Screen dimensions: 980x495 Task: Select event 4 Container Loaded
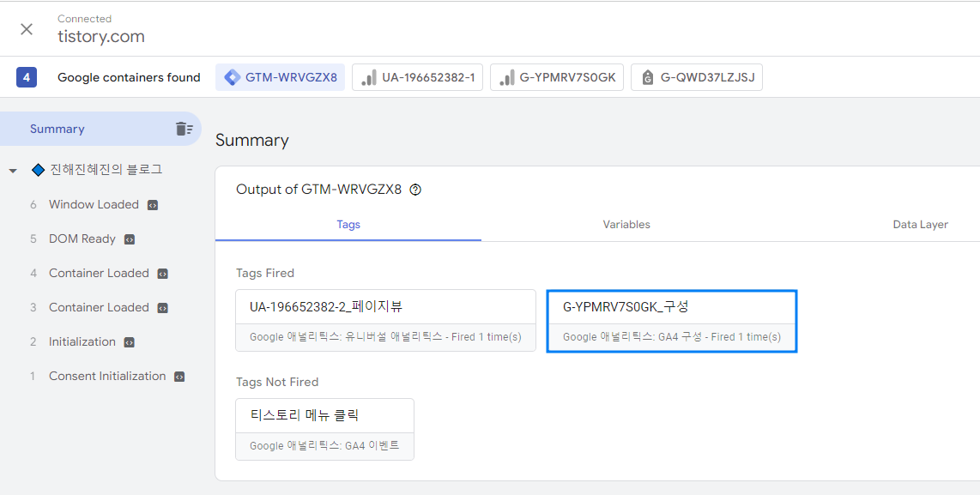coord(99,273)
